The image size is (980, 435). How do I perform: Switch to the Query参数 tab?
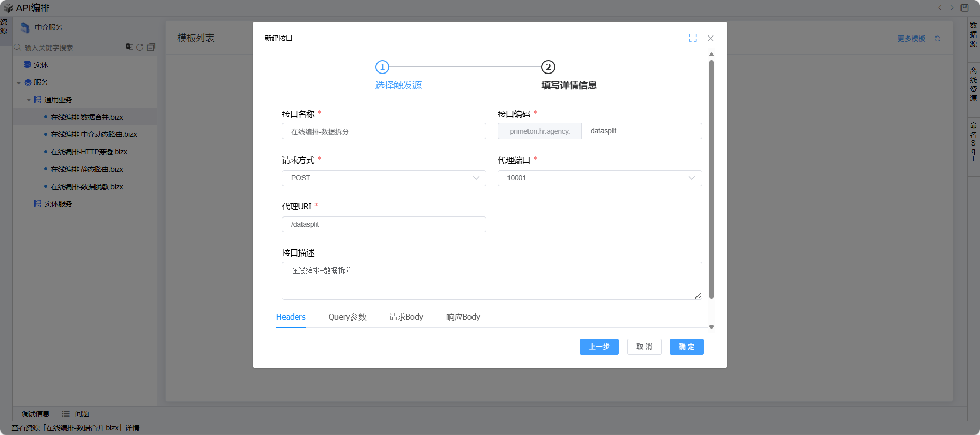point(347,317)
